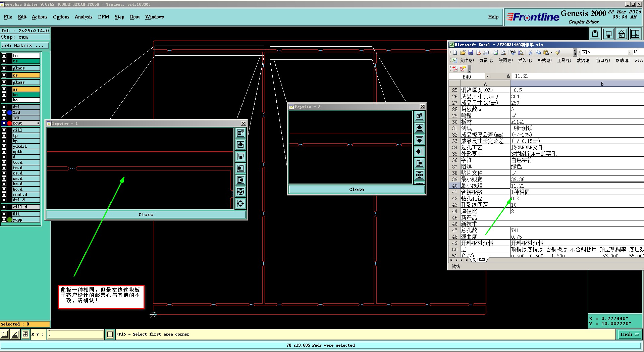Click the Print icon in Excel toolbar

(495, 52)
